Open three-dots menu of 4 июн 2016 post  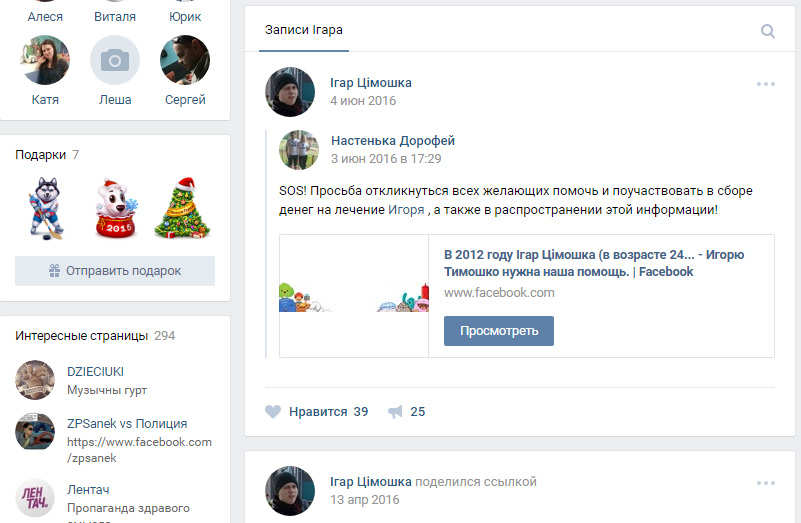(766, 84)
